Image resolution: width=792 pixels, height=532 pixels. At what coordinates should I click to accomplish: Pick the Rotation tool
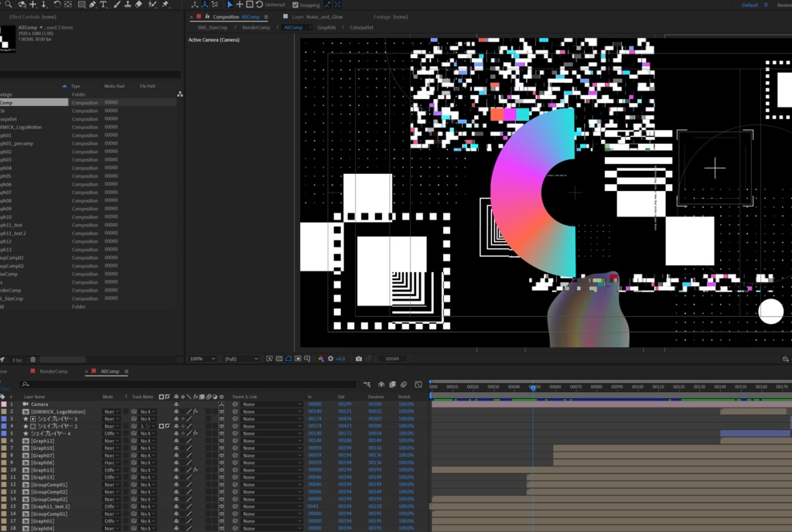[57, 5]
